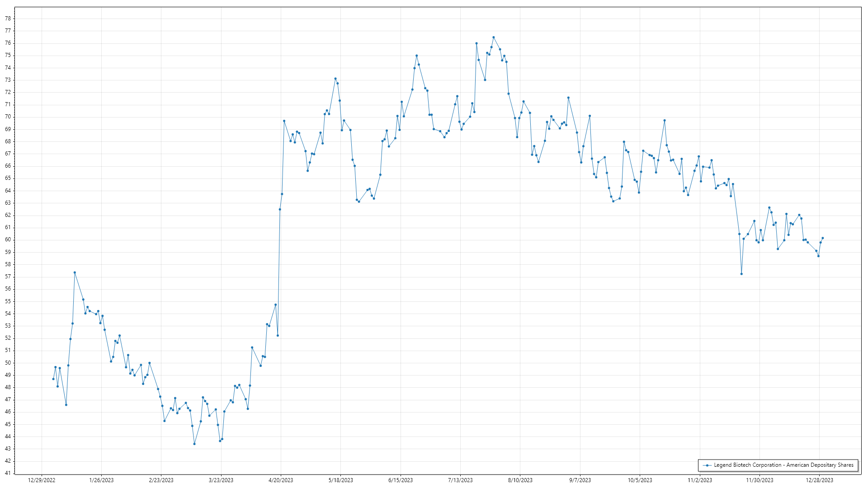Image resolution: width=868 pixels, height=488 pixels.
Task: Select the 60 label on the y-axis
Action: (x=8, y=240)
